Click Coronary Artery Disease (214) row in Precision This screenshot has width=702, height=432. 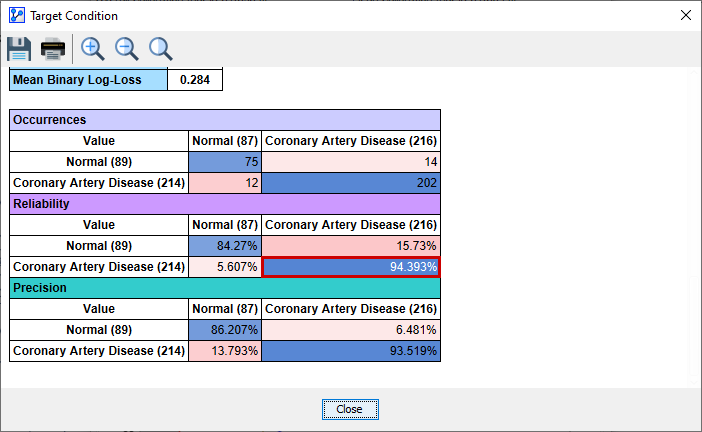(x=99, y=351)
